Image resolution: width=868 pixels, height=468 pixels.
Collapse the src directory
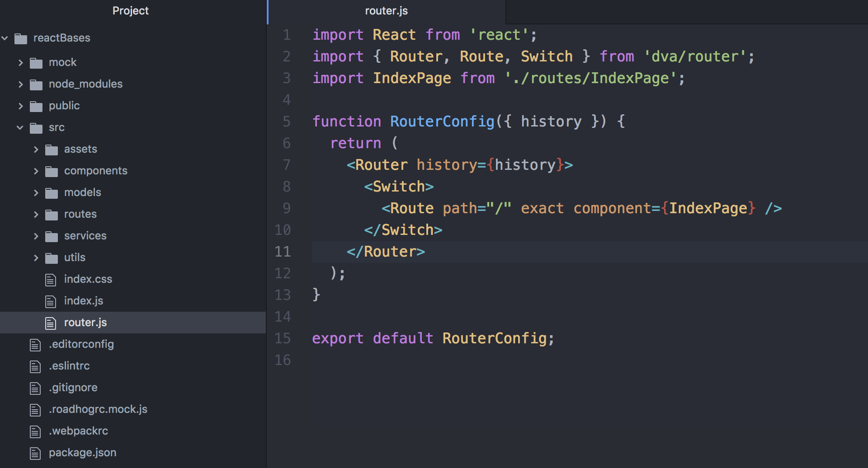coord(20,127)
